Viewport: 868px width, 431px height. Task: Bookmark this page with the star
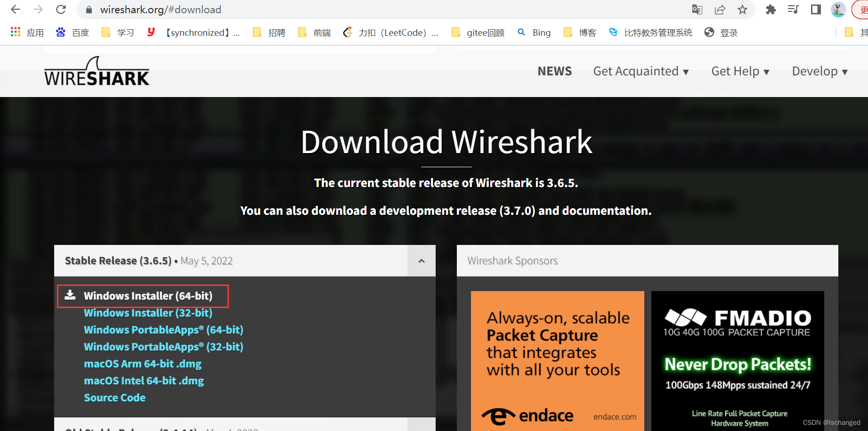(x=742, y=9)
